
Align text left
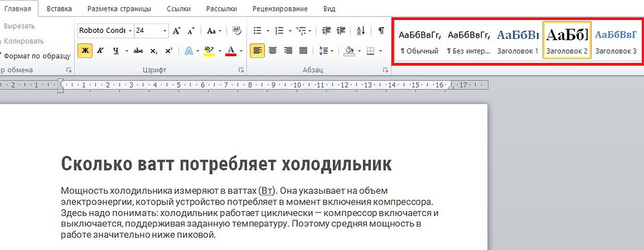pos(258,51)
